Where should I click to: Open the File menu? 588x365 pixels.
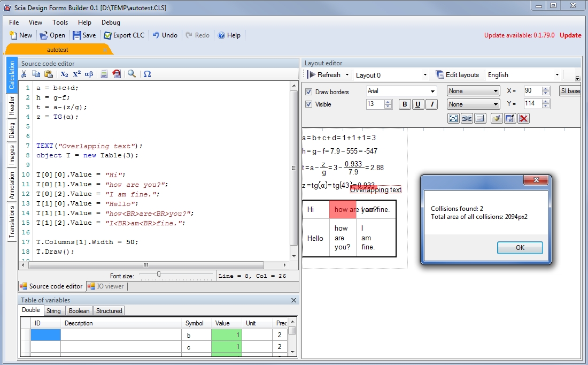[x=14, y=22]
